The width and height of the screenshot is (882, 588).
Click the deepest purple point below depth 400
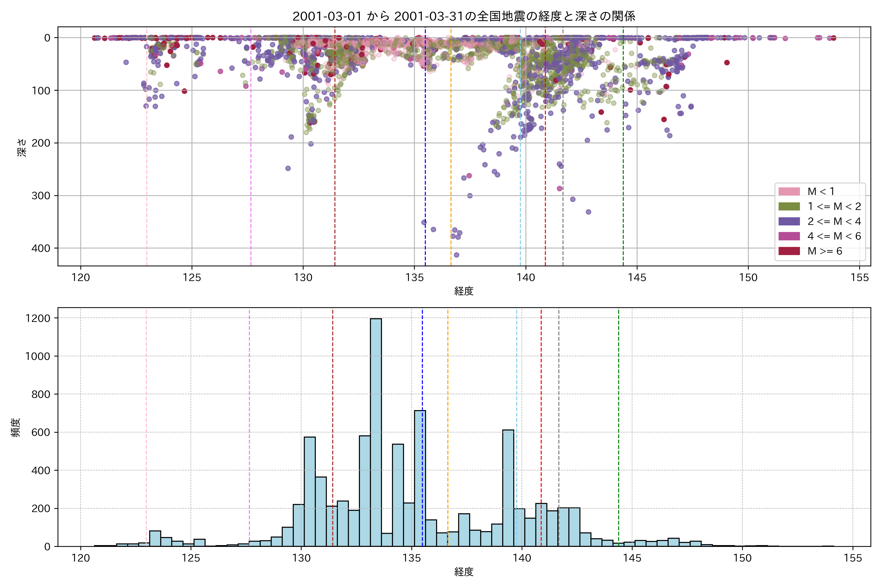[456, 255]
